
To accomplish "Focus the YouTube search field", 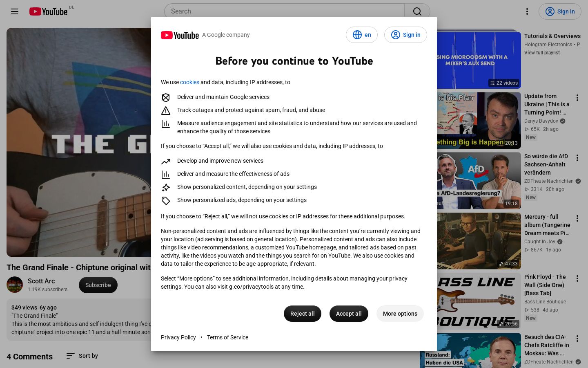I will click(284, 11).
